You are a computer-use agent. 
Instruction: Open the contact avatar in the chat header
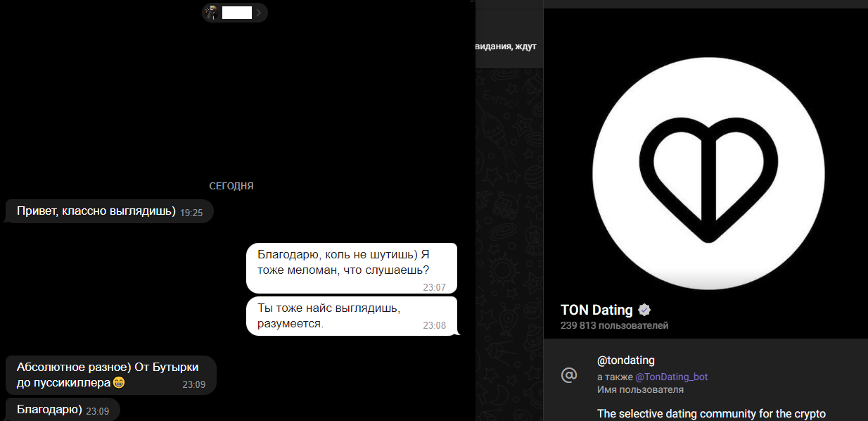(x=211, y=12)
